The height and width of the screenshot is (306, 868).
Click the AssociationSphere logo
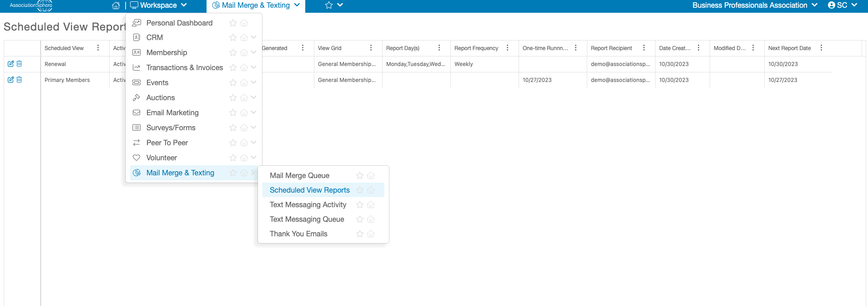pyautogui.click(x=31, y=5)
